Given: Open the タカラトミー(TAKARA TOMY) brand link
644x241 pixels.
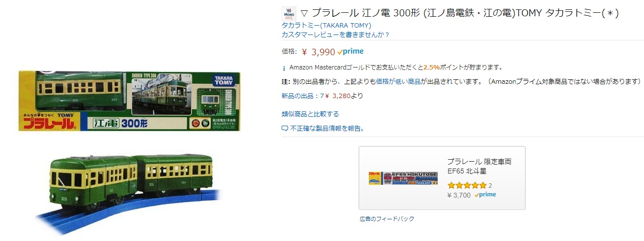Looking at the screenshot, I should coord(326,25).
